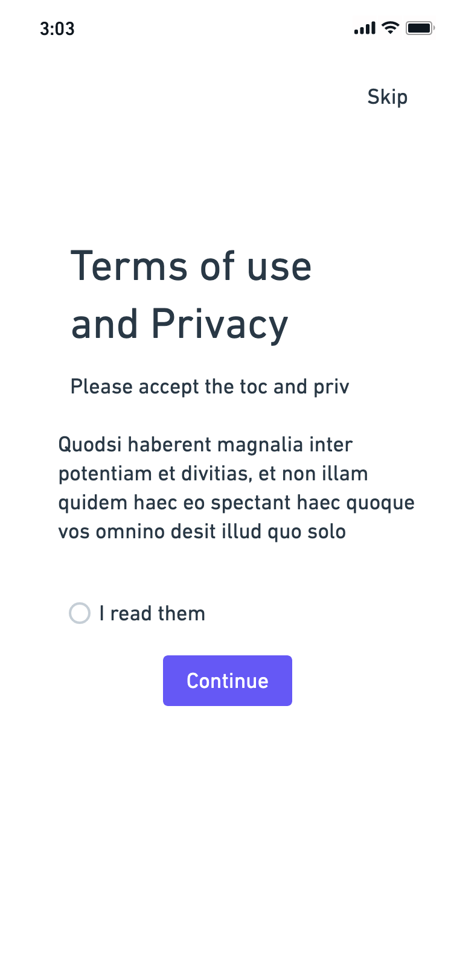454x980 pixels.
Task: Click the Continue button
Action: point(228,681)
